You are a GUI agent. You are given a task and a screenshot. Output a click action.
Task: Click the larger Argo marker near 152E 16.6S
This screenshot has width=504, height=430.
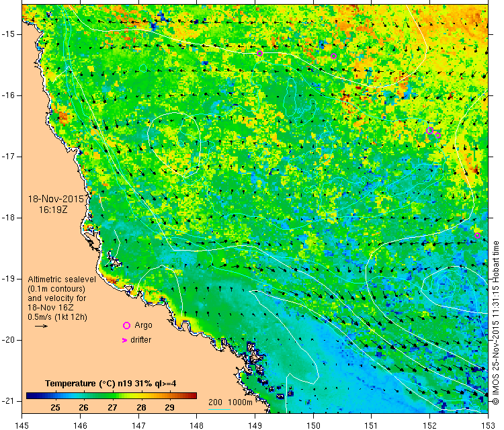click(x=430, y=130)
